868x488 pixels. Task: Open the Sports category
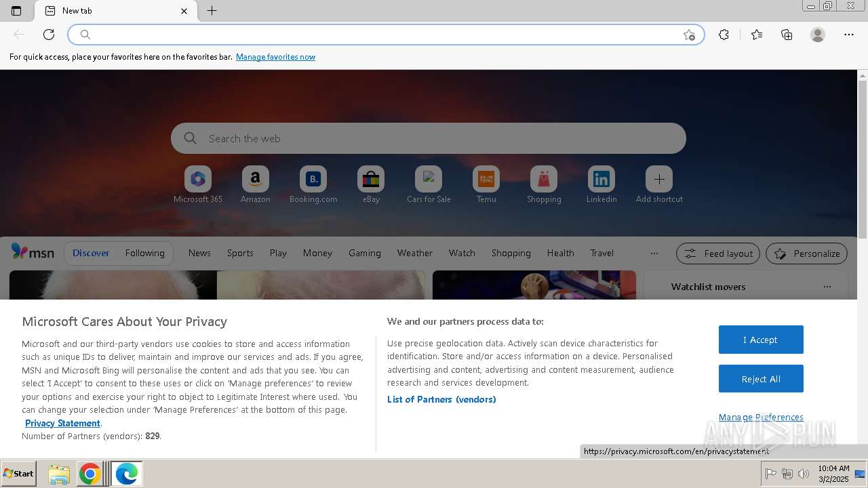coord(240,253)
